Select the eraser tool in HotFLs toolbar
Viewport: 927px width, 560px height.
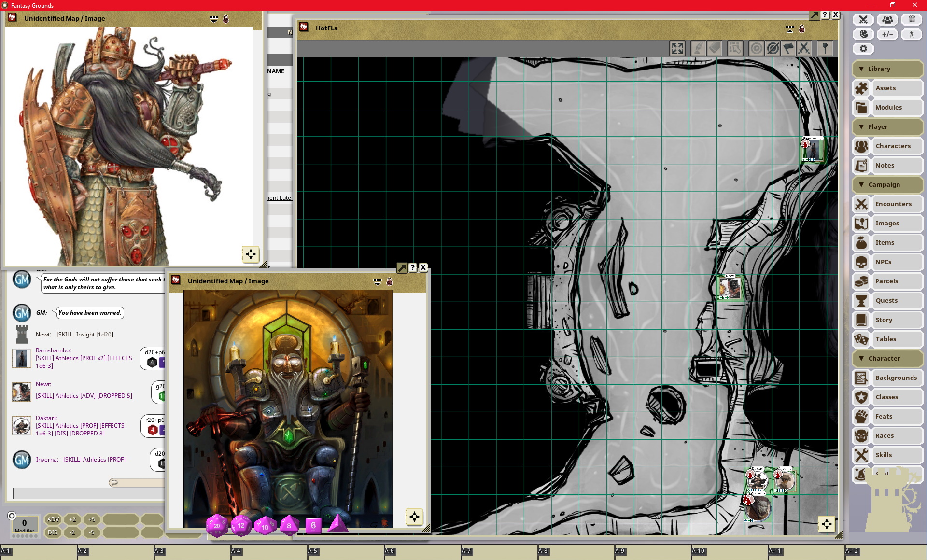pyautogui.click(x=715, y=48)
